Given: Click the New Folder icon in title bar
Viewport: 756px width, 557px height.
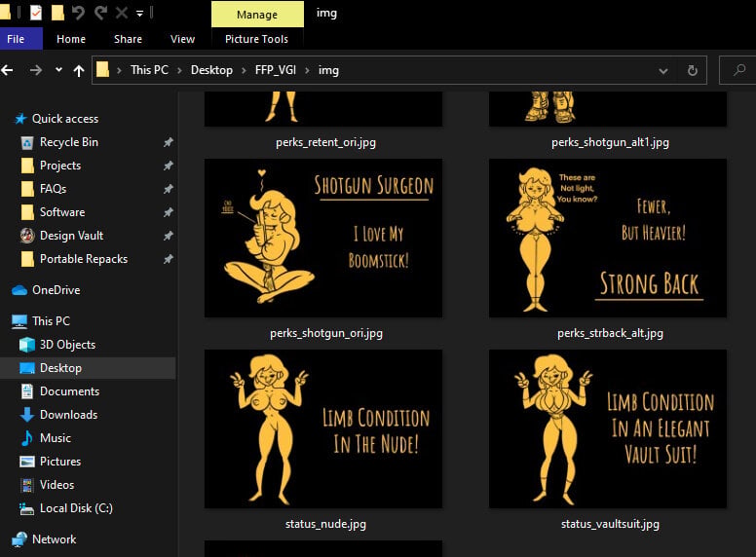Looking at the screenshot, I should tap(57, 13).
